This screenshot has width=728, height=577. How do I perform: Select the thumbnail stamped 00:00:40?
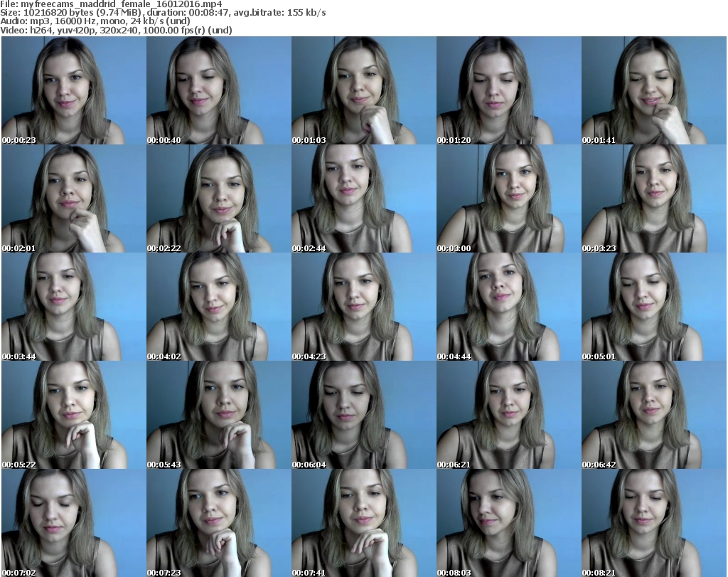(x=219, y=90)
